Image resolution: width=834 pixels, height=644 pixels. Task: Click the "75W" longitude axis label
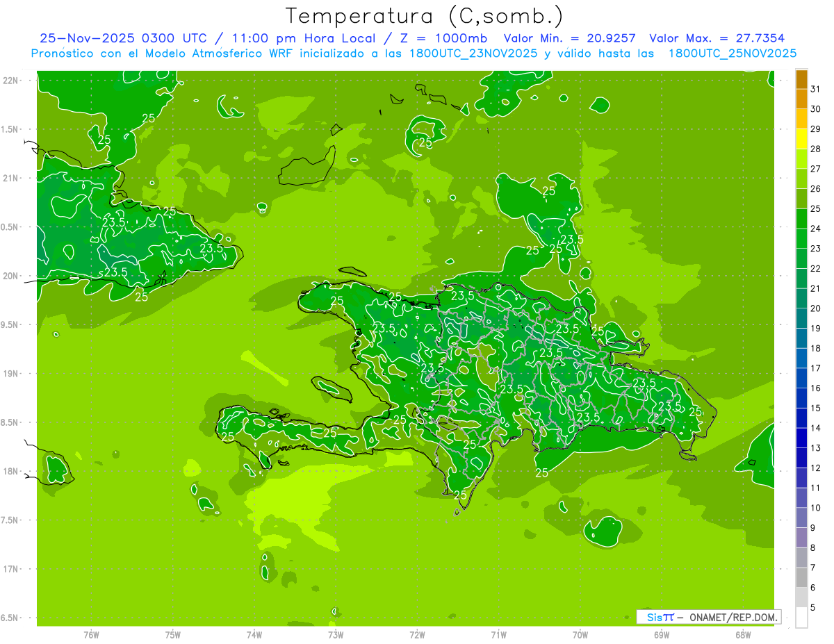tap(173, 635)
